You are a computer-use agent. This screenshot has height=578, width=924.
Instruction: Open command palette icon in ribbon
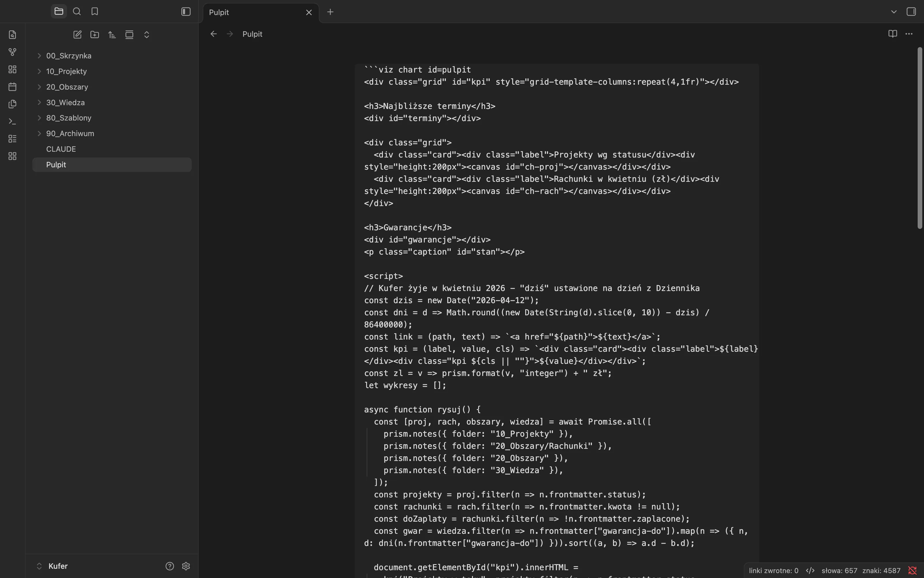click(12, 121)
